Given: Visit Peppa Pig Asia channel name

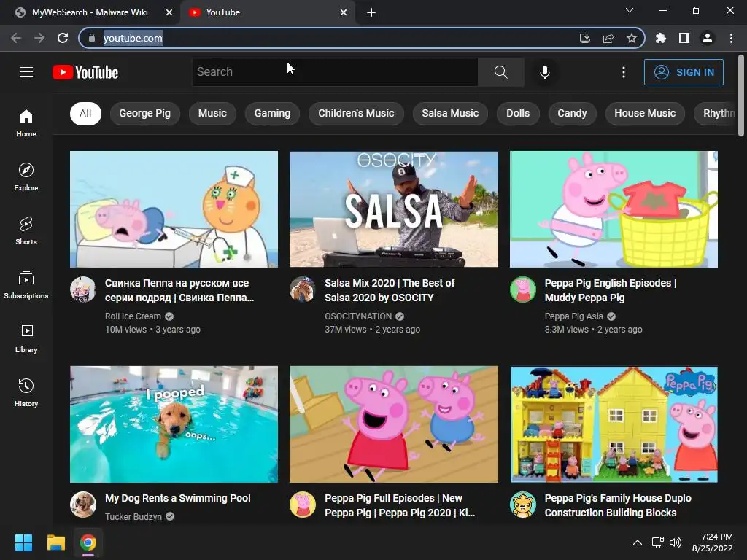Looking at the screenshot, I should [x=573, y=316].
